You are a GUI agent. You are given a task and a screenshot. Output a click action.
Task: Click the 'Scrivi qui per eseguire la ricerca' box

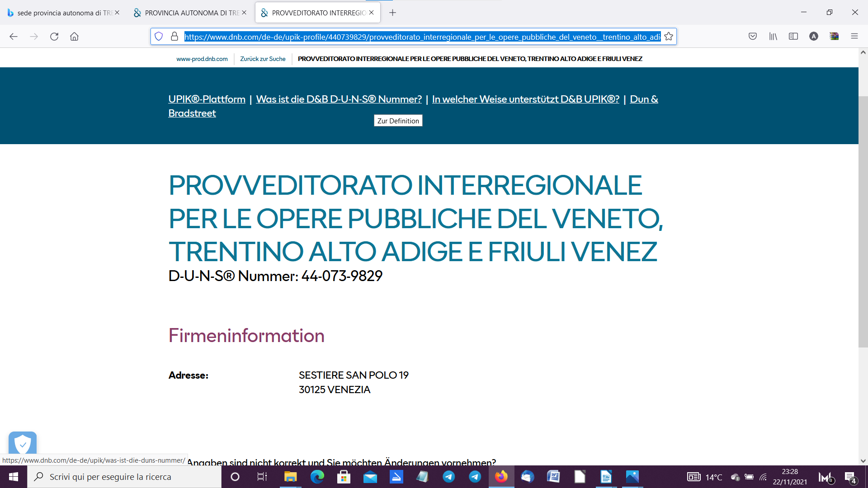(124, 477)
